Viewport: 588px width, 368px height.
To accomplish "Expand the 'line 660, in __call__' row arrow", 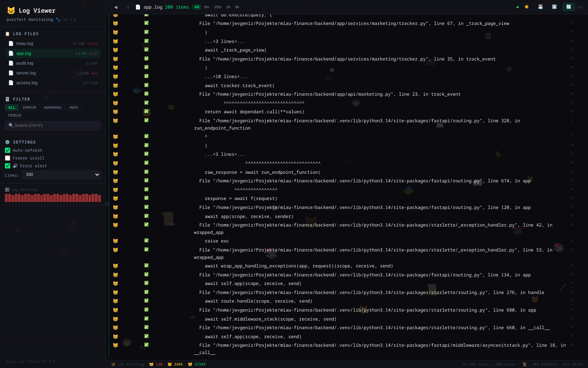I will tap(572, 327).
